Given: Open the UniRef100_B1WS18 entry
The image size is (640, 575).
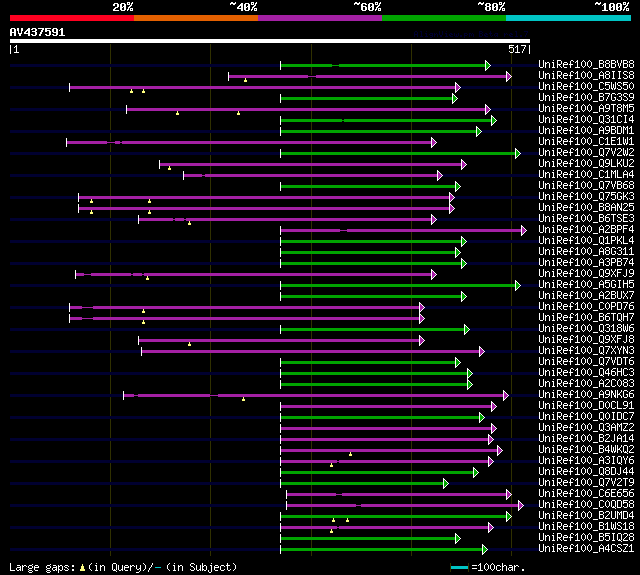Looking at the screenshot, I should click(x=586, y=527).
